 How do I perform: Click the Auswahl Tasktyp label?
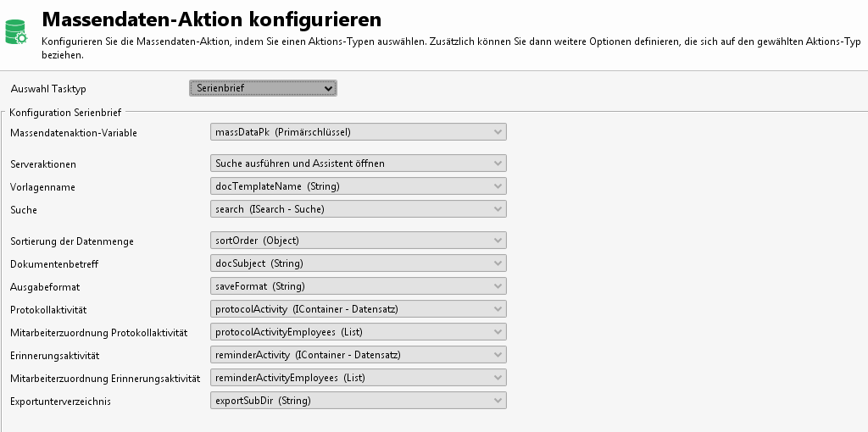pos(48,89)
